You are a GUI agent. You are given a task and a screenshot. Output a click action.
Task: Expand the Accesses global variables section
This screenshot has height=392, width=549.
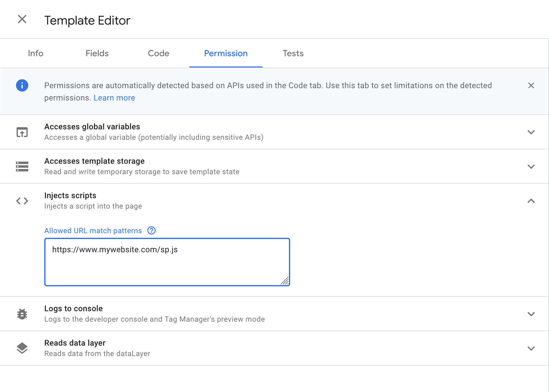pos(531,132)
